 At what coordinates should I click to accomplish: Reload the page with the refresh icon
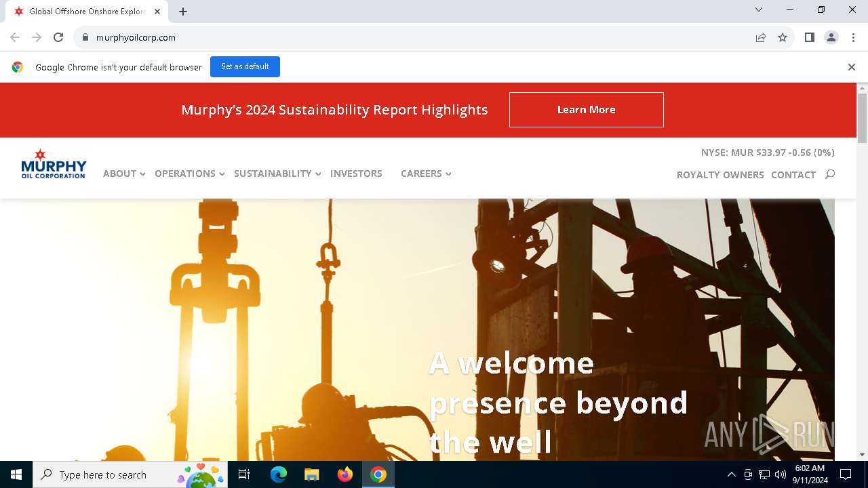pos(58,37)
